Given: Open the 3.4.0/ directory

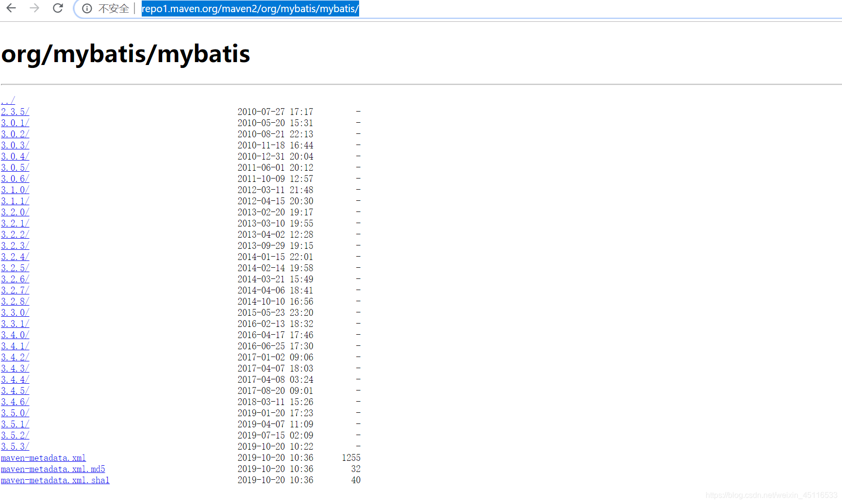Looking at the screenshot, I should (x=15, y=335).
